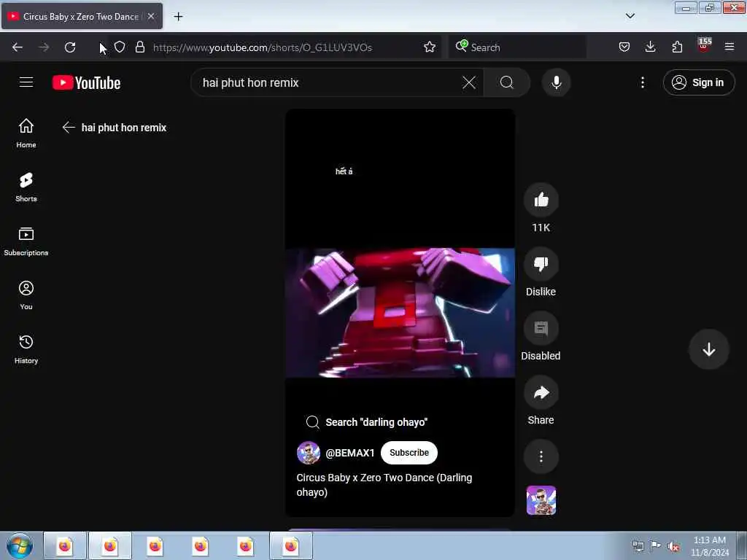Screen dimensions: 747x560
Task: Bookmark this page with the star
Action: coord(429,47)
